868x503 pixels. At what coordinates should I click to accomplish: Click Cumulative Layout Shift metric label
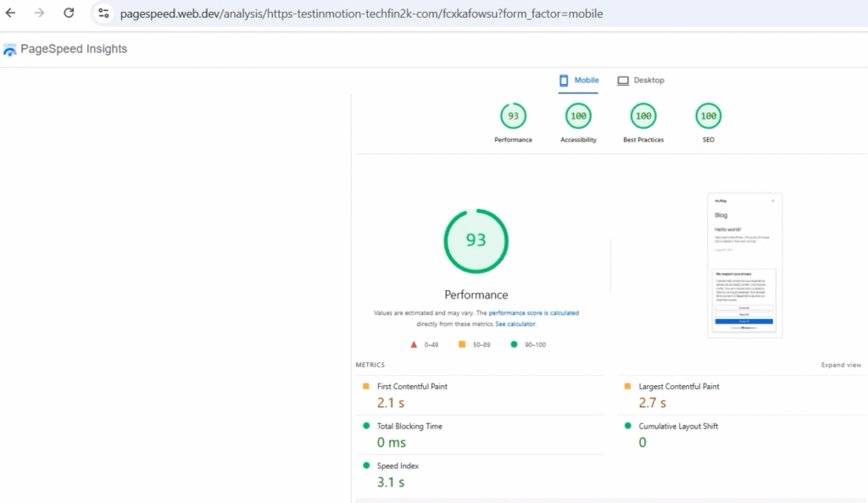(x=678, y=427)
